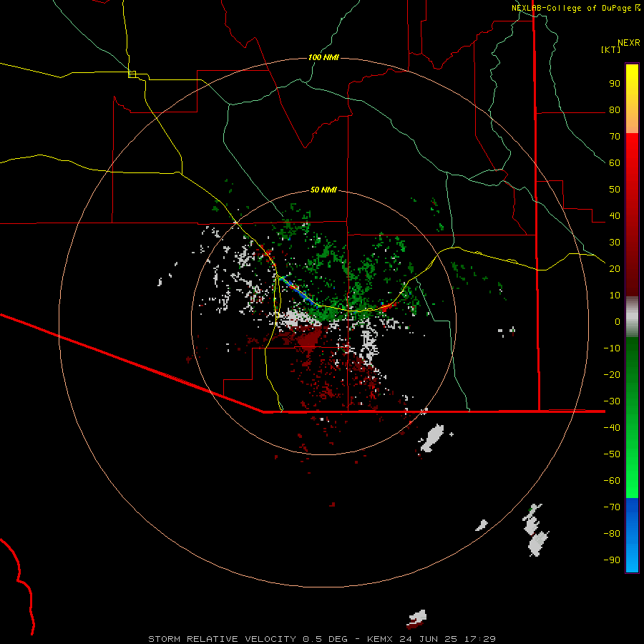Click the -40 knot scale value
The image size is (644, 644).
(612, 428)
